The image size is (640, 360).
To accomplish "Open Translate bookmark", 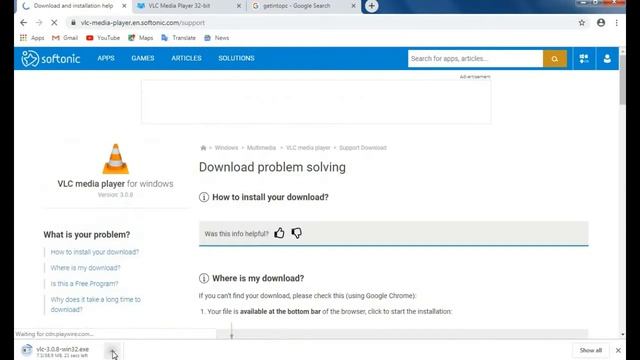I will (x=178, y=38).
